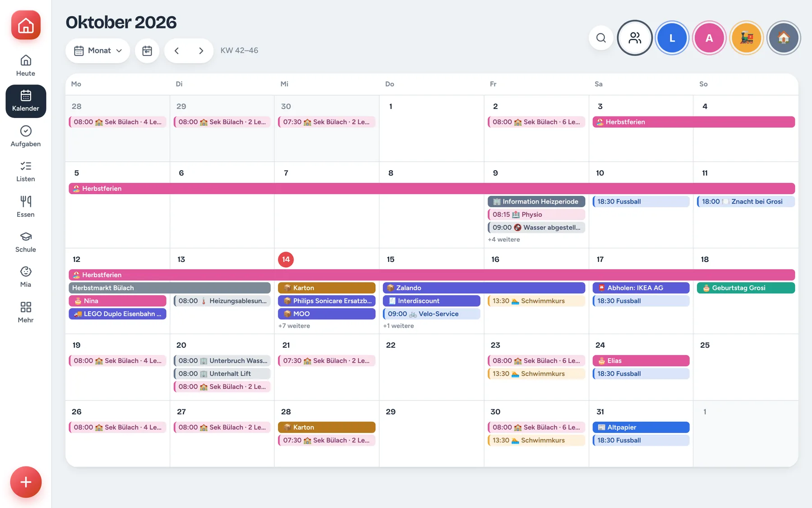The height and width of the screenshot is (508, 812).
Task: Open Mia profile in sidebar
Action: click(x=26, y=277)
